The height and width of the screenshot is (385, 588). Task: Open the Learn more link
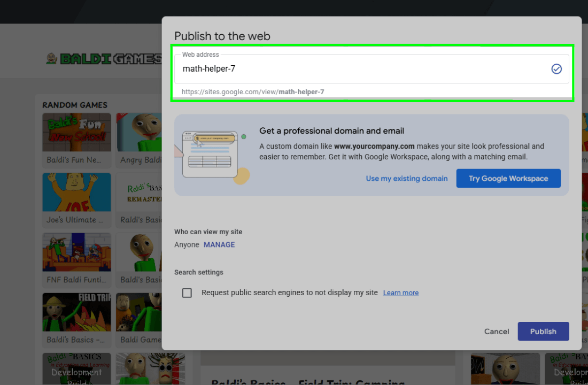coord(400,292)
